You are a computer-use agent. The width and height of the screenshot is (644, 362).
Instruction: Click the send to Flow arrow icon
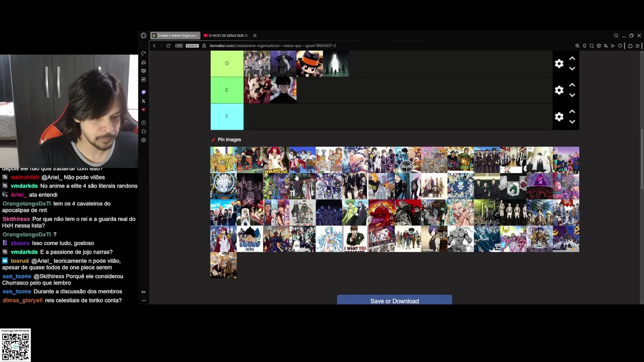(613, 46)
